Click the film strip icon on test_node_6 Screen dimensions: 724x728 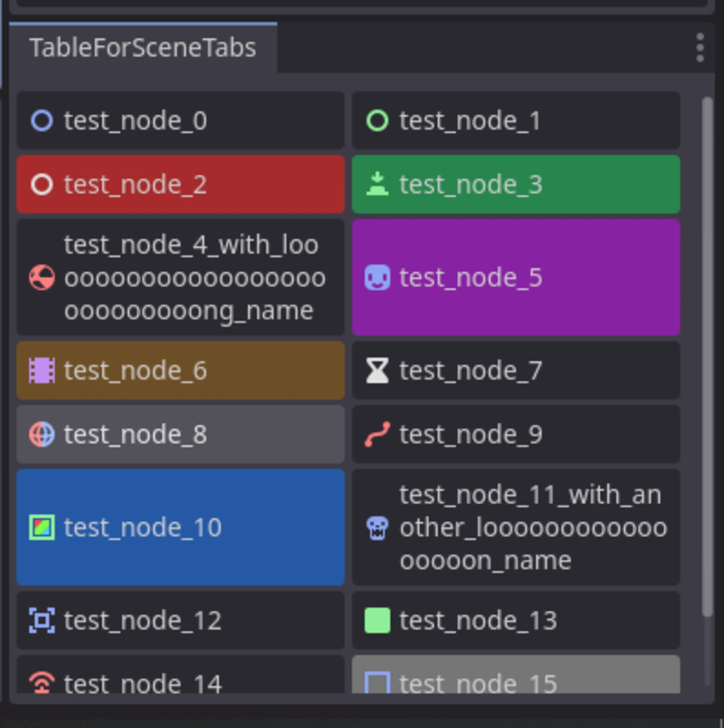pyautogui.click(x=42, y=370)
